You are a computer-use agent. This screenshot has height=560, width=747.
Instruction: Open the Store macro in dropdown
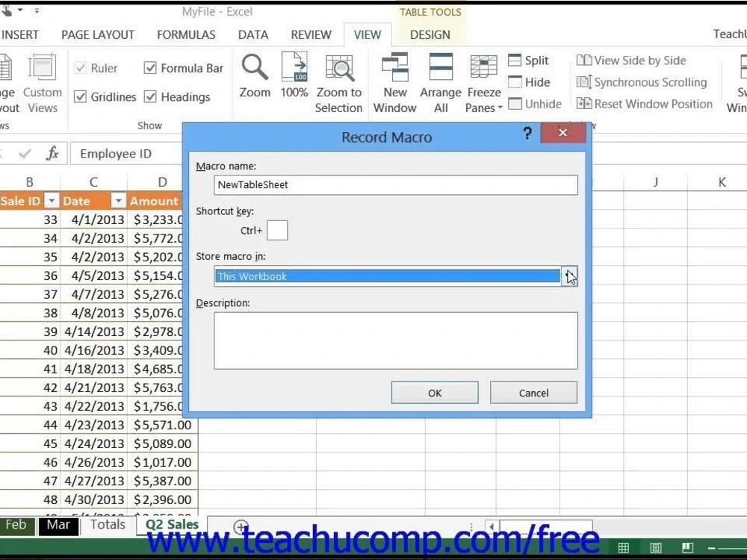coord(570,276)
